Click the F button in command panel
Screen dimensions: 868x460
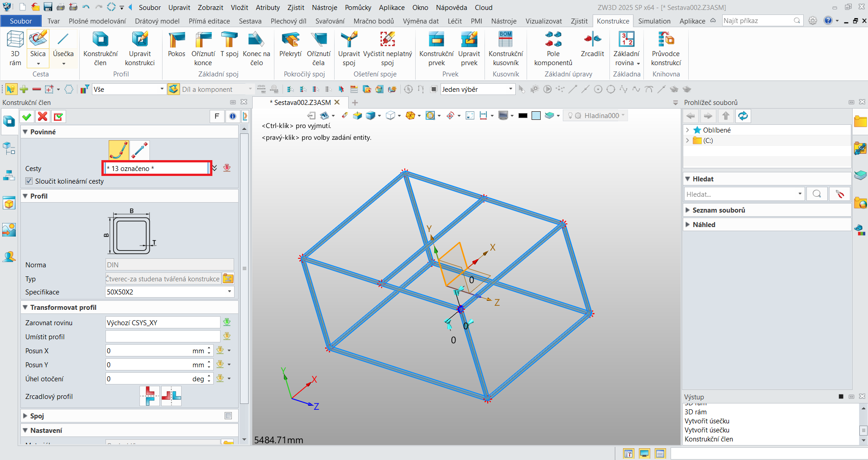(217, 116)
